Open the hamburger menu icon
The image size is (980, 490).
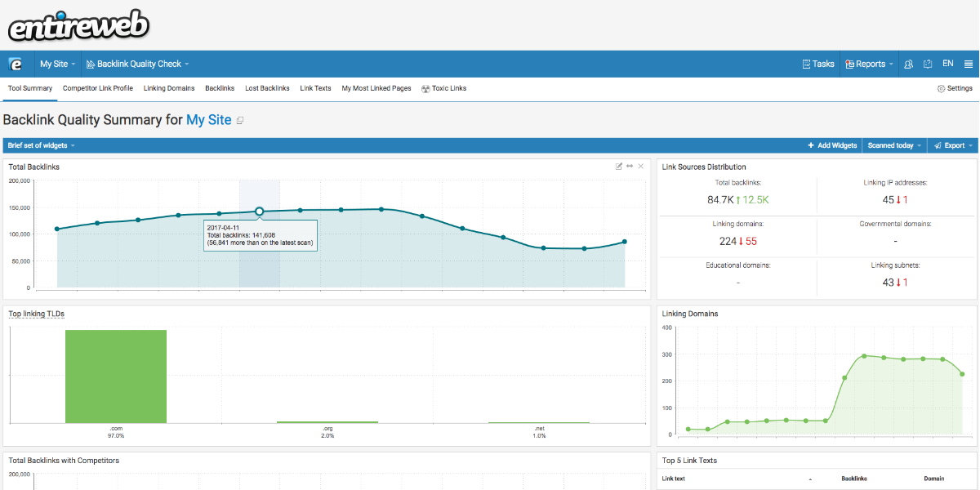(x=969, y=64)
